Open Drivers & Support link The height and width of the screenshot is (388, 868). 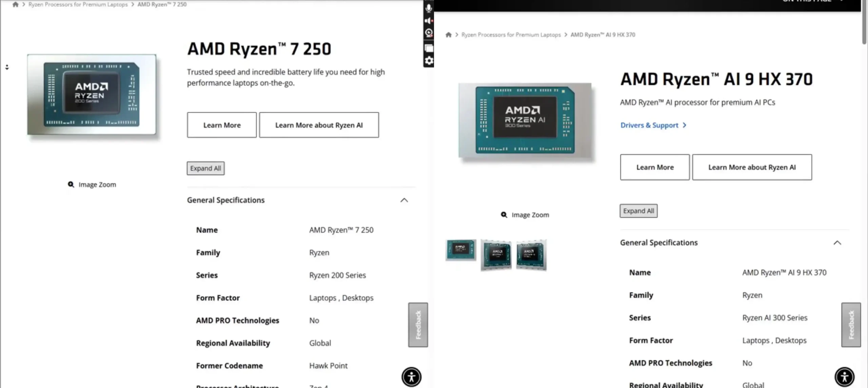point(649,125)
